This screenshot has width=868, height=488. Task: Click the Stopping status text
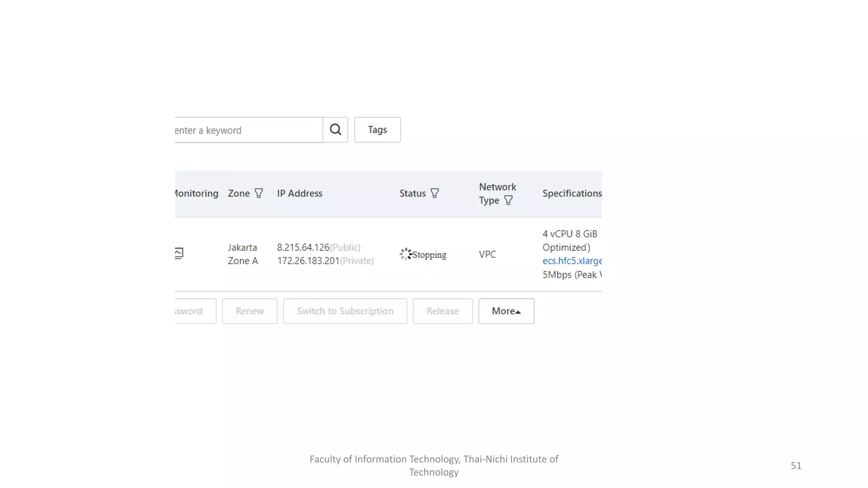(429, 255)
